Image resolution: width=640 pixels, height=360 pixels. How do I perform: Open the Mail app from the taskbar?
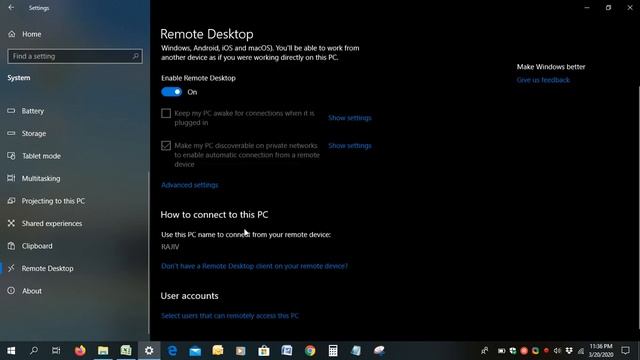[x=195, y=351]
